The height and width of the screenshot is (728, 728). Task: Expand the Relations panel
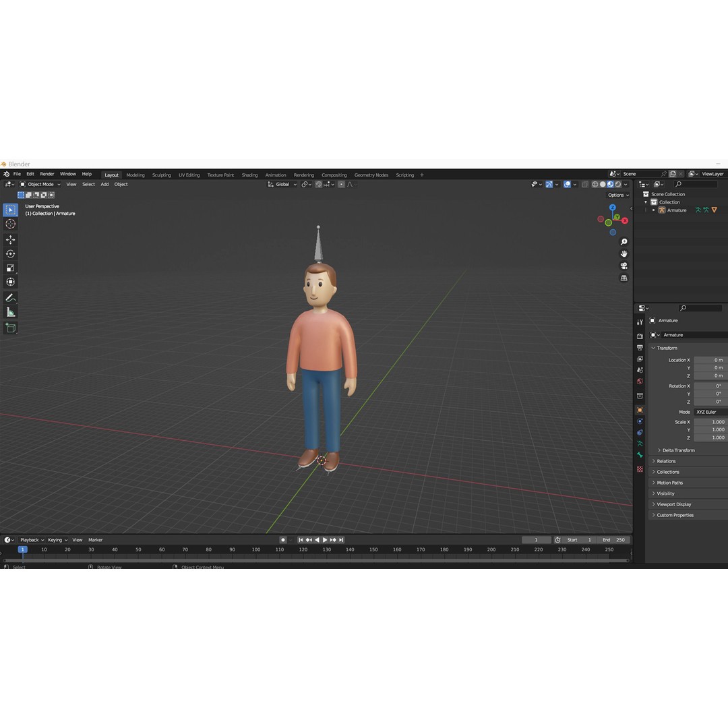[x=676, y=461]
